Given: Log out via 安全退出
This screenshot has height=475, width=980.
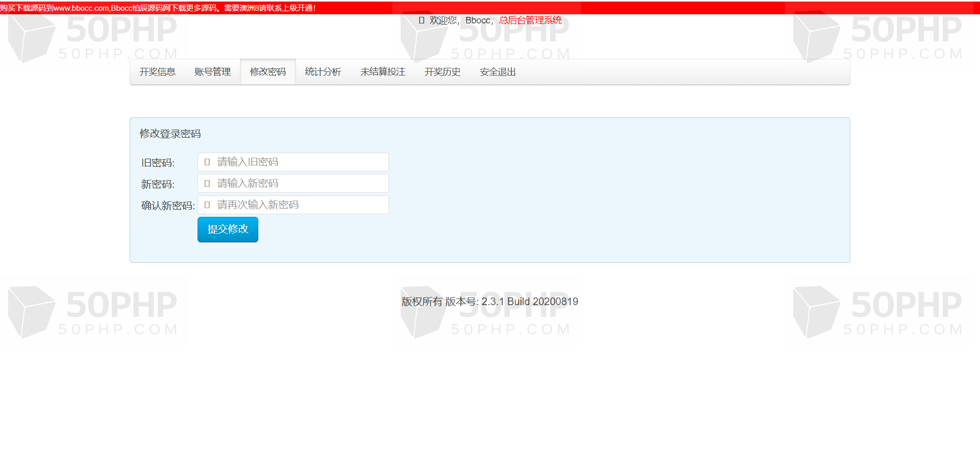Looking at the screenshot, I should [x=498, y=72].
